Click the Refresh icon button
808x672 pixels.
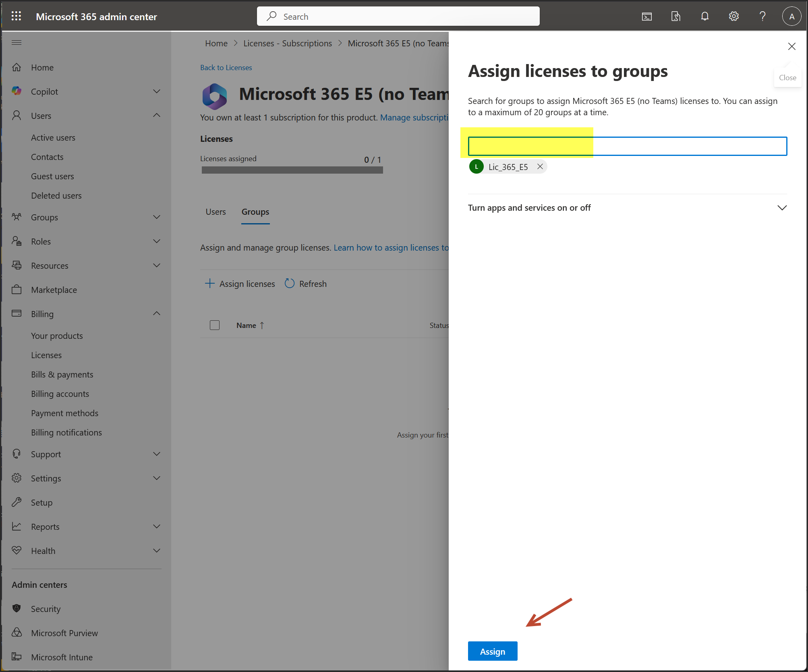click(290, 284)
